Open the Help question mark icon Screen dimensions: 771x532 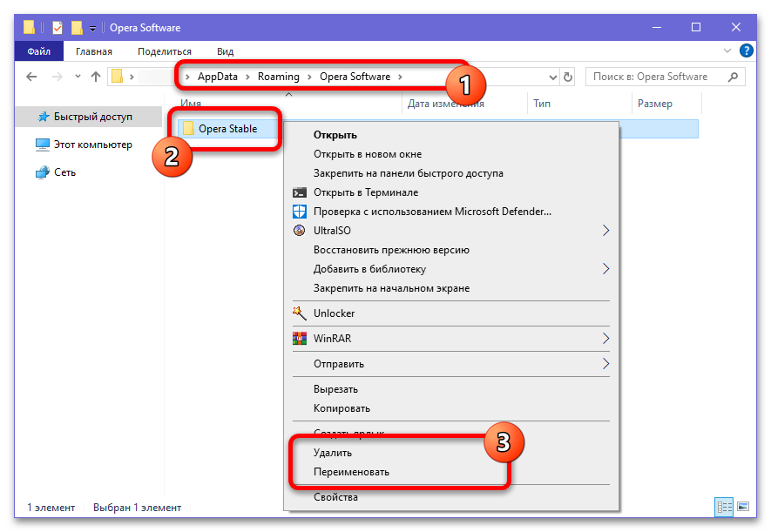(746, 51)
